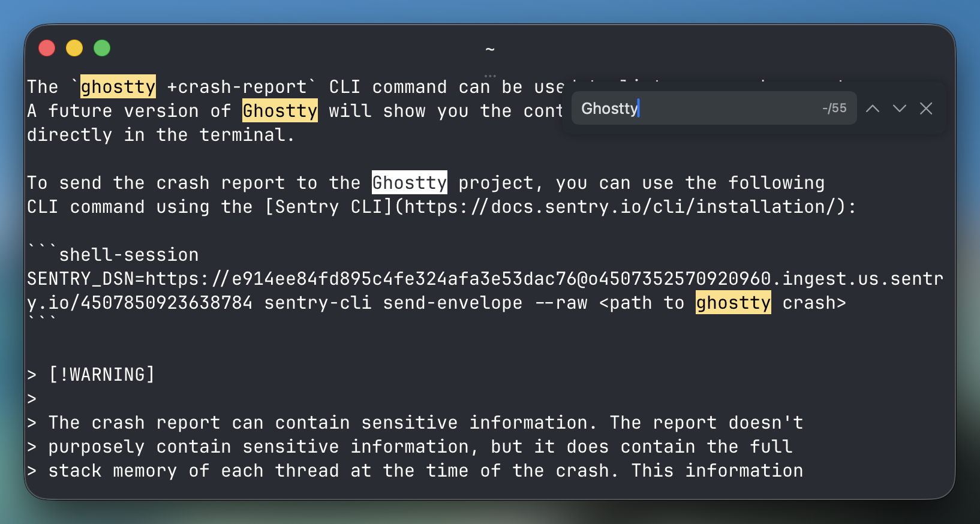Click the [!WARNING] marker line
This screenshot has width=980, height=524.
pos(101,375)
